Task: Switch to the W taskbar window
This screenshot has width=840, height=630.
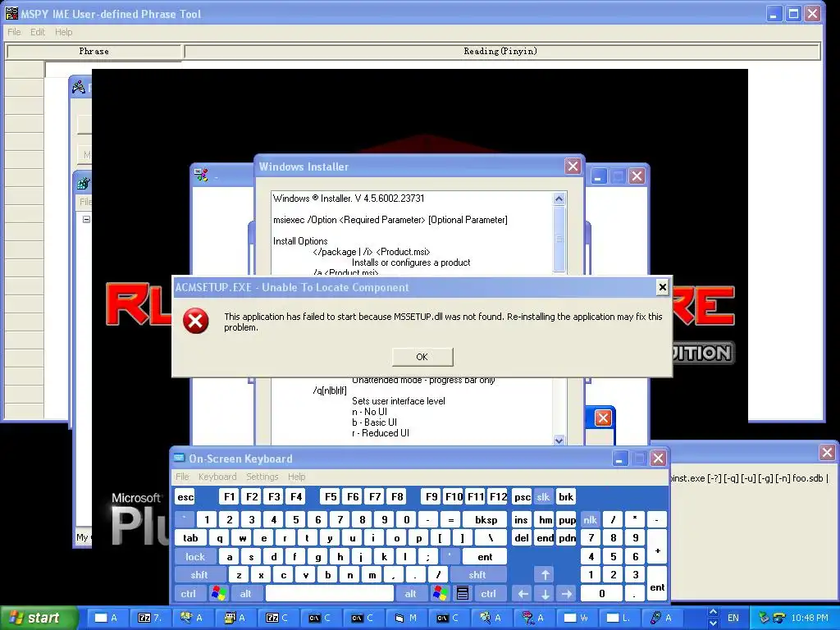Action: pyautogui.click(x=577, y=618)
